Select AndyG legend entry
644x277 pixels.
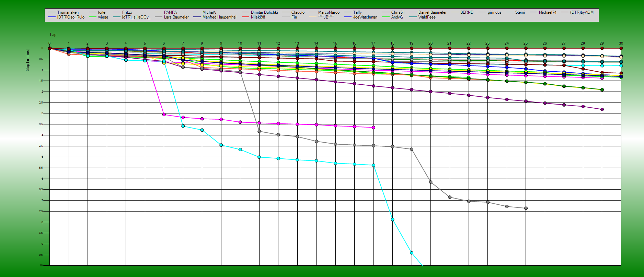[x=392, y=17]
